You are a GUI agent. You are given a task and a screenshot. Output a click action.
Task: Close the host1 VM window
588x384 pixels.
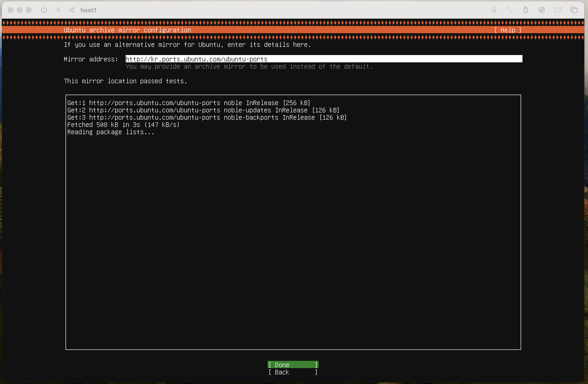10,10
